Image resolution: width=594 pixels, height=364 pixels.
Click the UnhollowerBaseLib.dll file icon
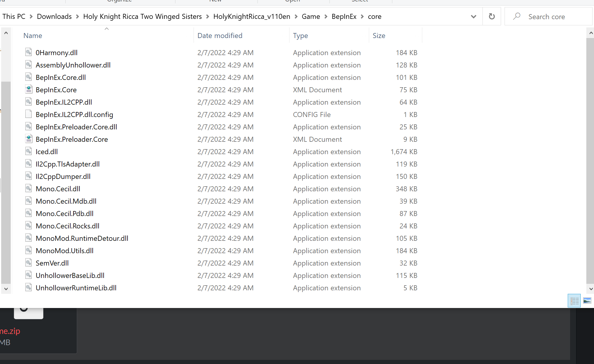coord(28,275)
